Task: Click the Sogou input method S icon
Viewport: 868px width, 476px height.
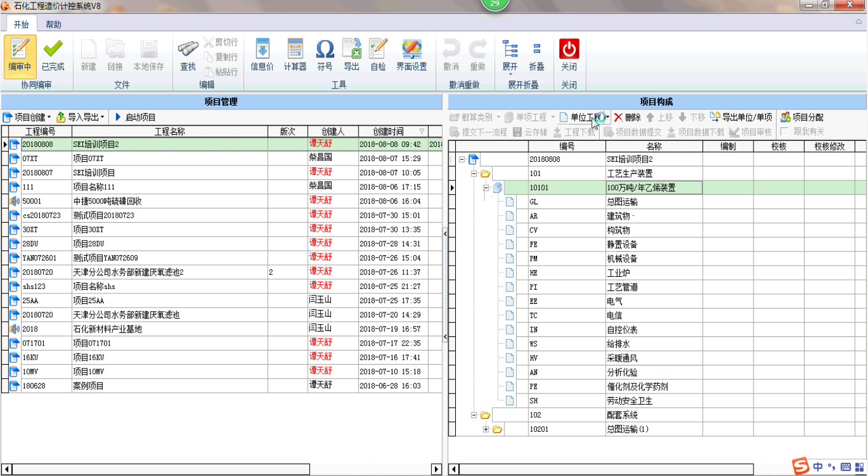Action: click(x=800, y=467)
